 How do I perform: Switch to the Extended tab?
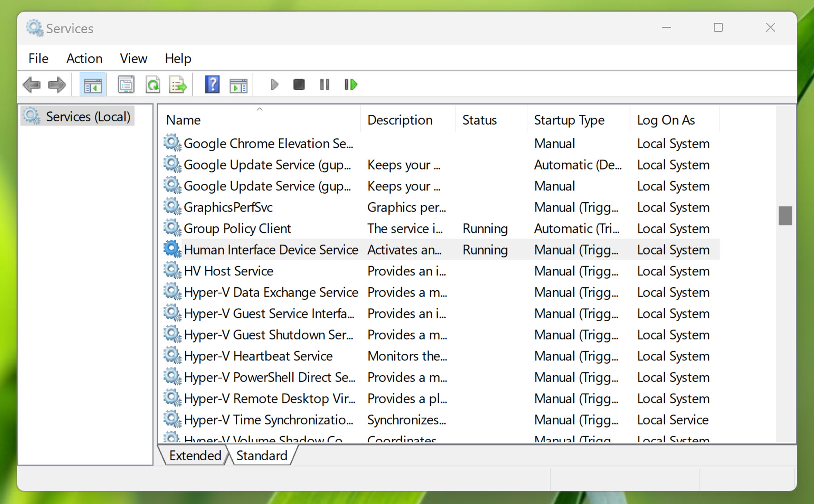pyautogui.click(x=195, y=455)
